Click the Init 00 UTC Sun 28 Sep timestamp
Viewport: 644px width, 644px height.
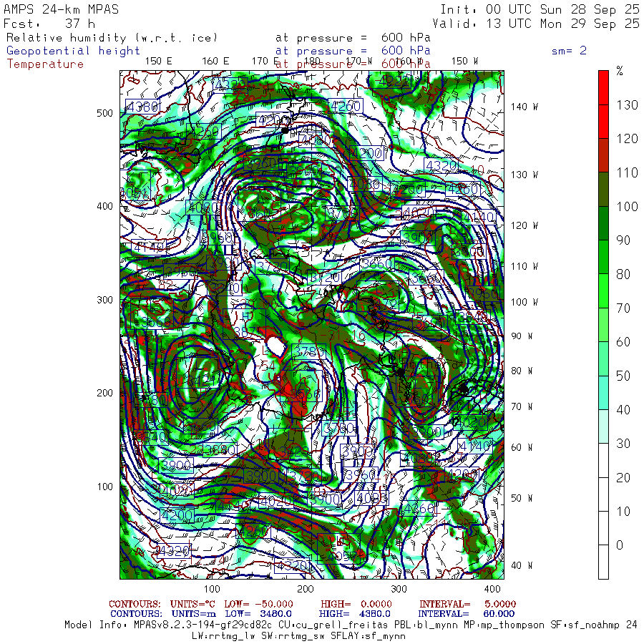click(x=540, y=9)
